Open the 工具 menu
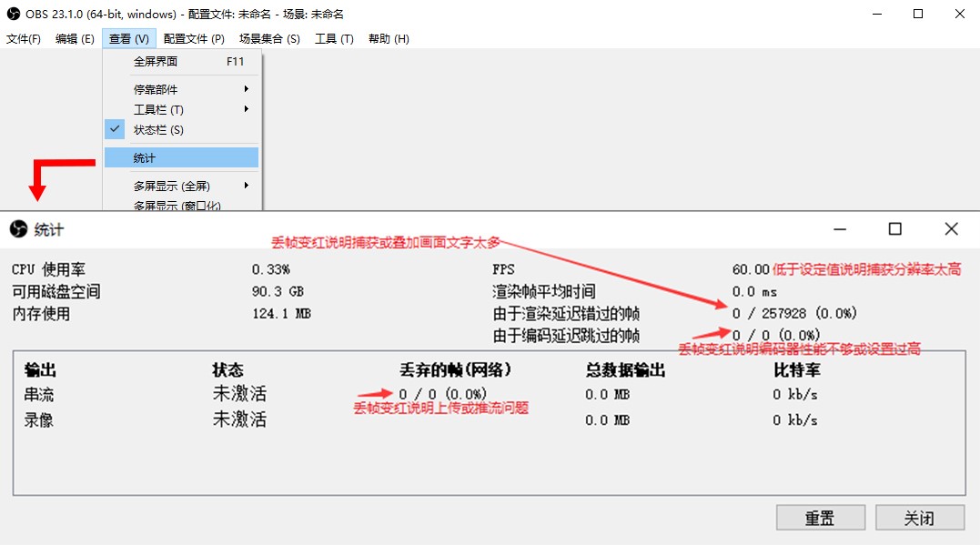Image resolution: width=980 pixels, height=545 pixels. pyautogui.click(x=333, y=38)
